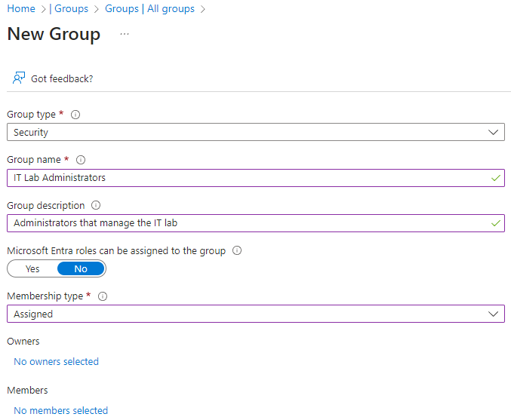
Task: Select Yes for Entra roles assignment
Action: (x=32, y=268)
